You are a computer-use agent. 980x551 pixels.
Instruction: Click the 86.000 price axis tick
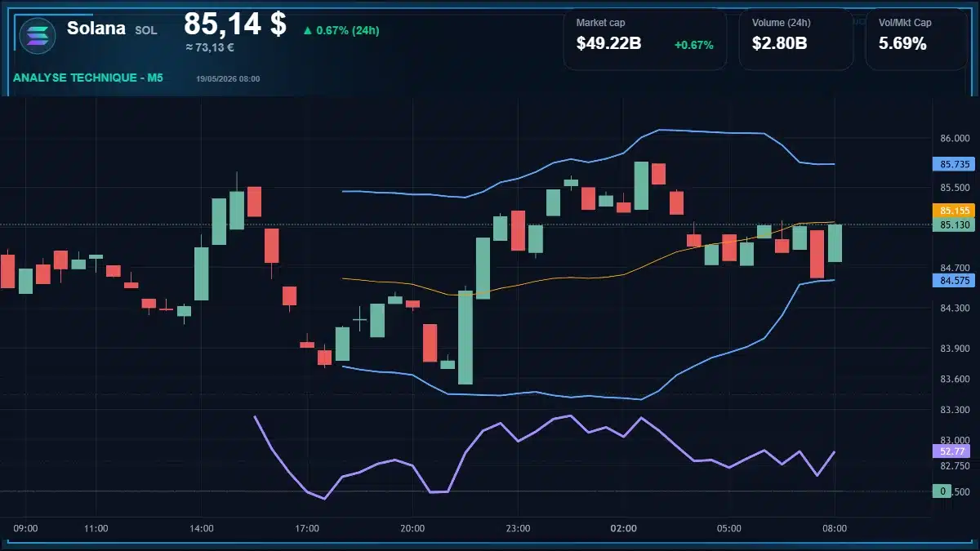[955, 139]
